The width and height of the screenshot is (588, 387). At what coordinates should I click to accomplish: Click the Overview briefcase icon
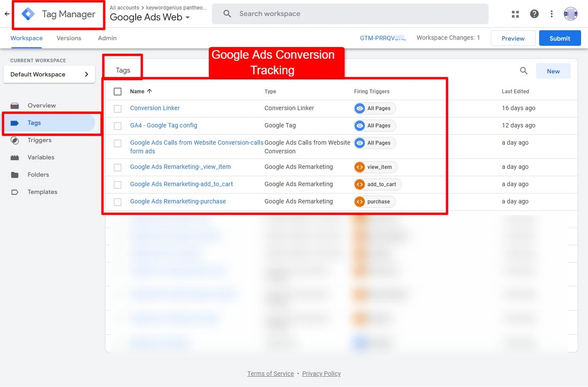point(15,105)
